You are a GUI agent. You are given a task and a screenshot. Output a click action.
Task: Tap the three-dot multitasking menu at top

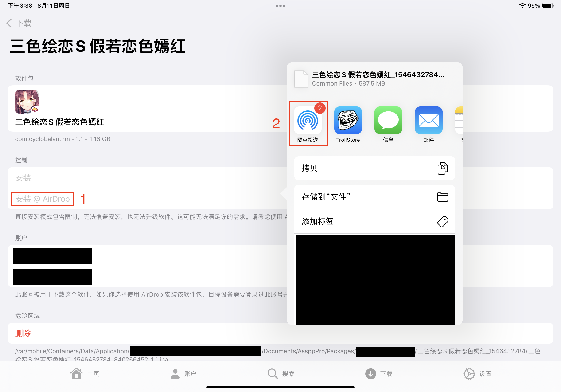(x=280, y=6)
